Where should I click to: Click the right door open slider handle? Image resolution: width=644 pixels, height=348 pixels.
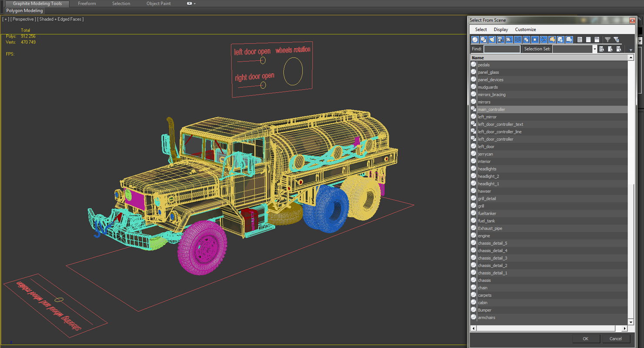(x=263, y=85)
